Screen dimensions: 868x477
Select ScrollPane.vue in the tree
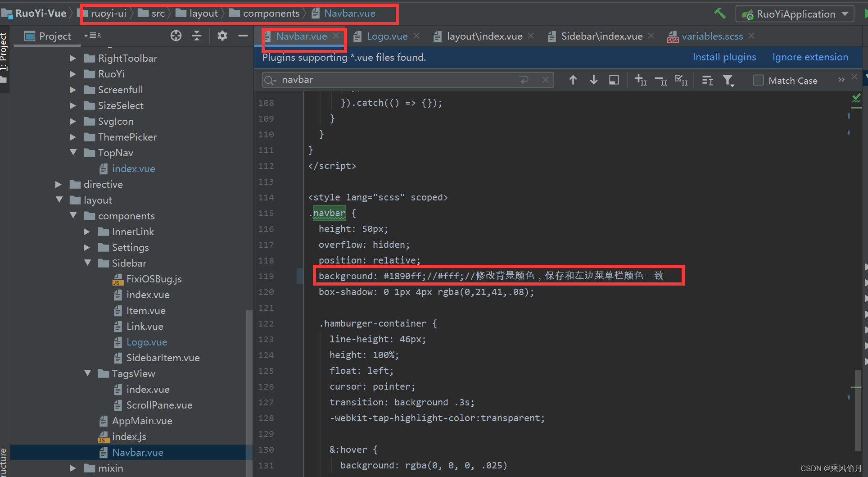click(x=153, y=405)
